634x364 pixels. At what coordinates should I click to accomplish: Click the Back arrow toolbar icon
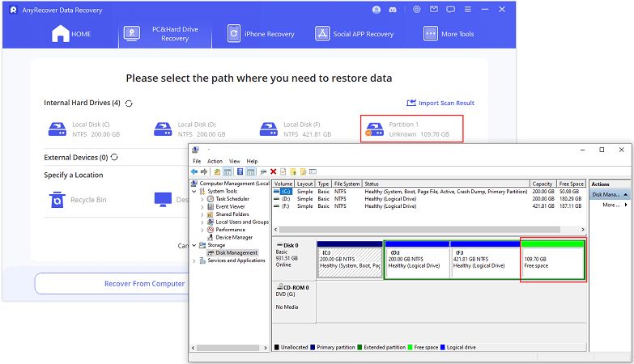[194, 171]
